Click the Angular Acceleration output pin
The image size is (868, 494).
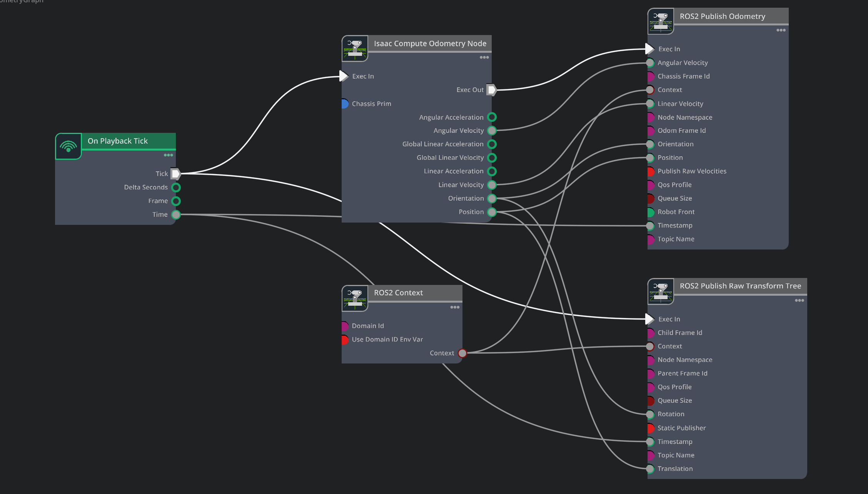(492, 117)
